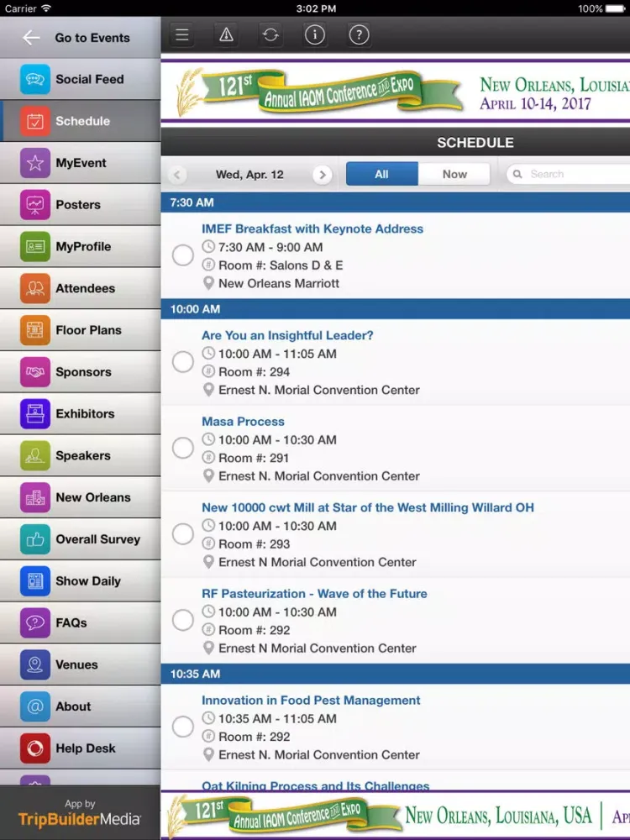Open the Speakers icon
Image resolution: width=630 pixels, height=840 pixels.
(x=35, y=455)
